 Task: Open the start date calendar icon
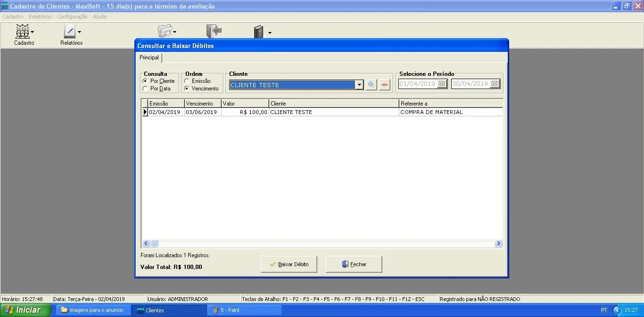tap(442, 84)
